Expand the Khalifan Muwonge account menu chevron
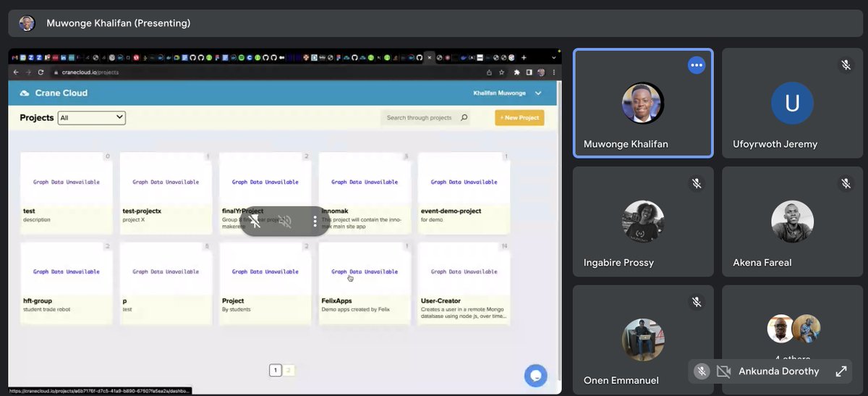868x396 pixels. point(538,93)
